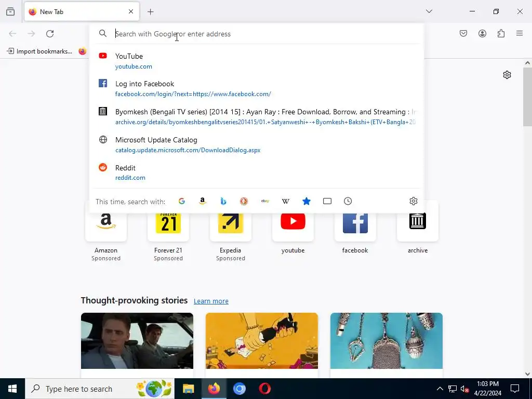
Task: Click Learn more link beside stories heading
Action: tap(211, 301)
